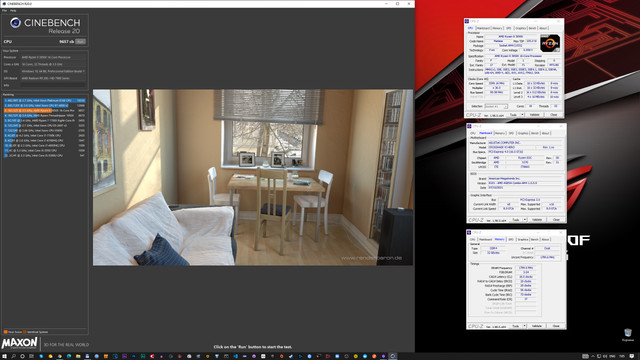Click CPU-Z title icon of top window

(x=467, y=21)
